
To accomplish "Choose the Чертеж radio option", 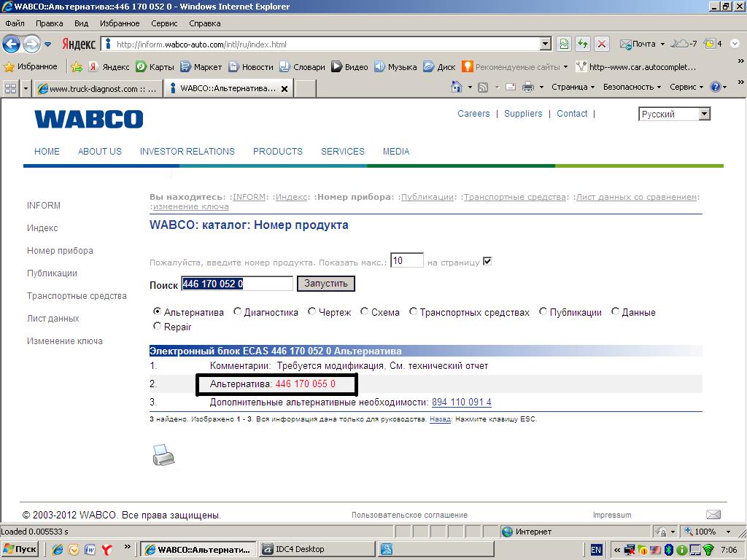I will [312, 311].
